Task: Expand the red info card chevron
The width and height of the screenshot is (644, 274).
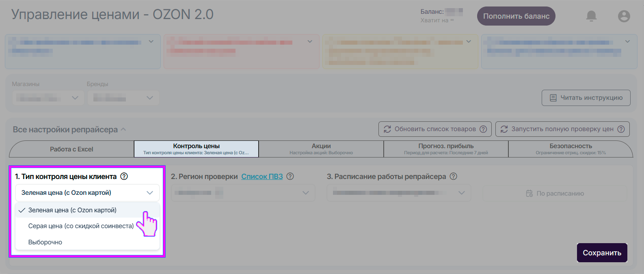Action: 310,41
